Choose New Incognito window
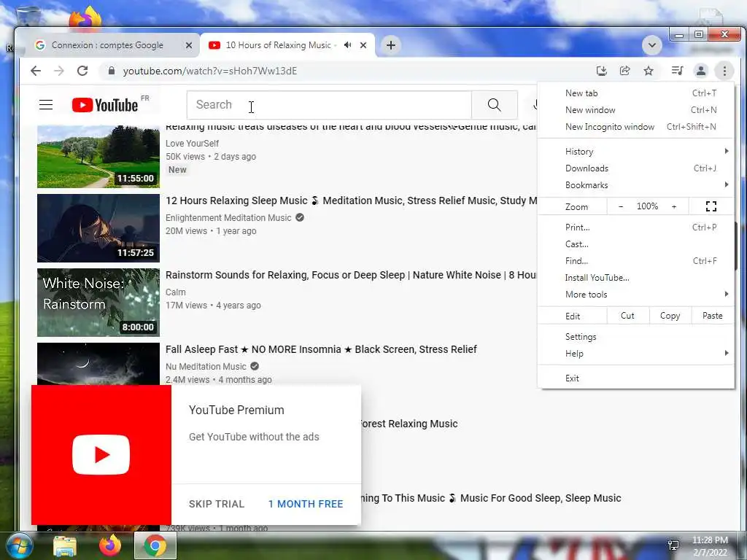The image size is (747, 560). (636, 127)
